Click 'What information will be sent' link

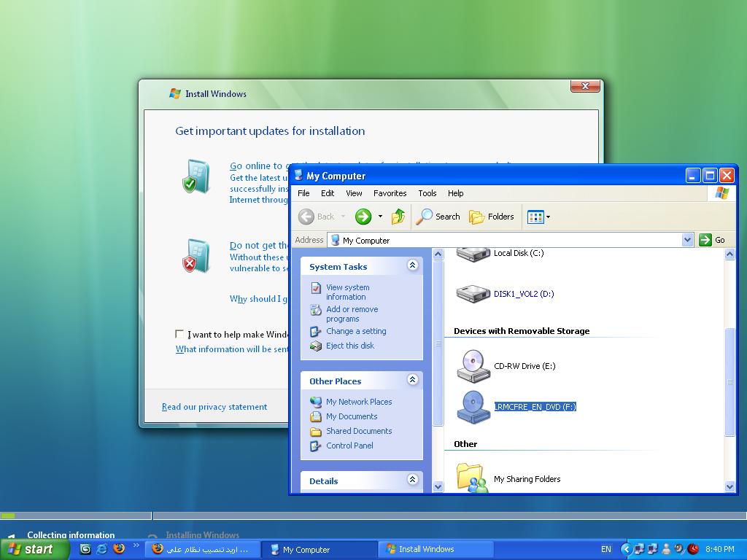tap(232, 349)
